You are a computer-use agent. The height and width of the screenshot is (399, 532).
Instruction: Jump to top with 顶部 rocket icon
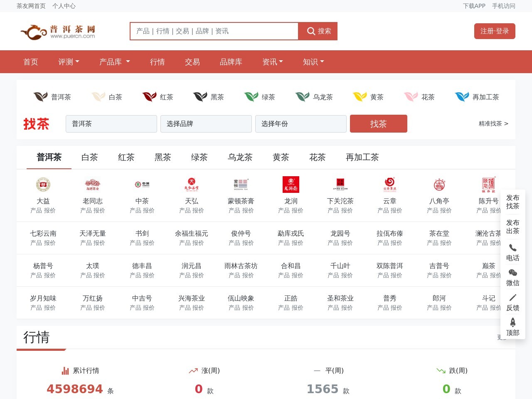pos(512,323)
